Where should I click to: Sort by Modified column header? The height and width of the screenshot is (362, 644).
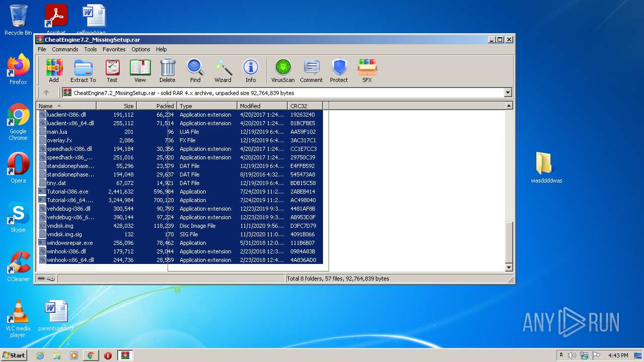tap(263, 106)
